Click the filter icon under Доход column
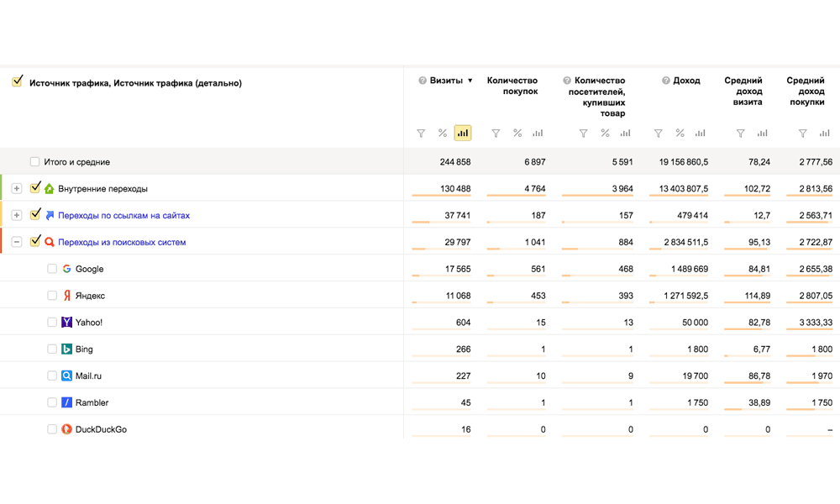The height and width of the screenshot is (504, 840). click(659, 134)
